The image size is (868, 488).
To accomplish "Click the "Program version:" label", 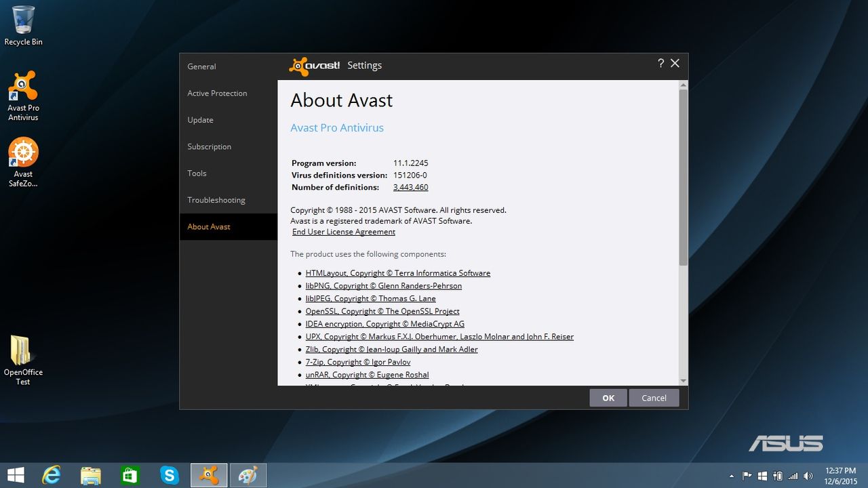I will click(x=324, y=163).
